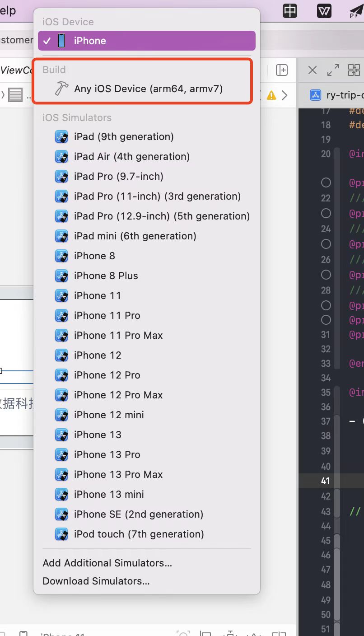Pick the iPhone 13 Pro Max simulator

(x=147, y=474)
